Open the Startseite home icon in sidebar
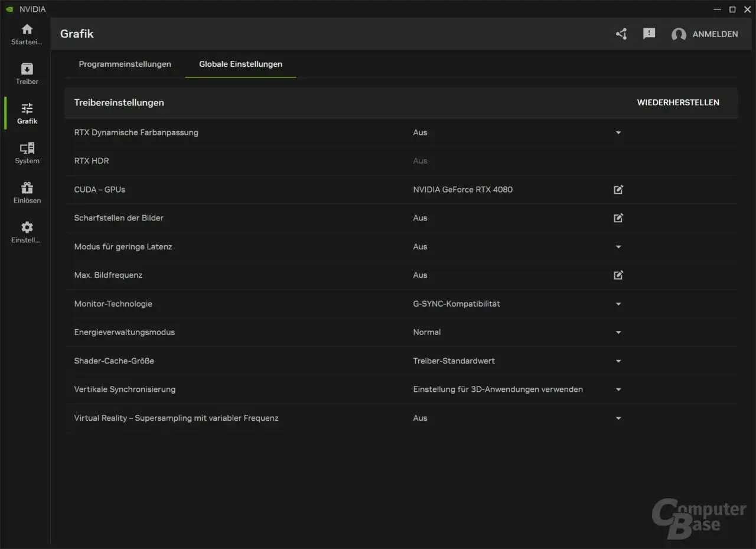 point(27,30)
